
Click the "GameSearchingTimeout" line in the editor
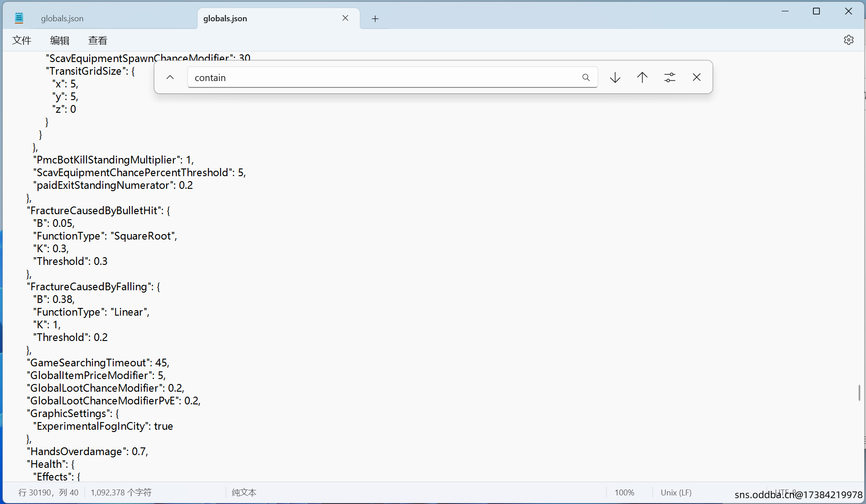point(98,363)
